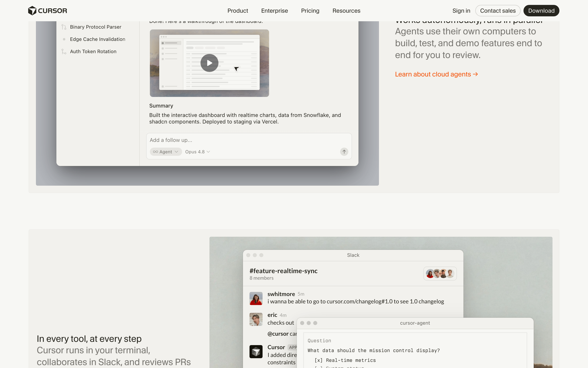Click Sign in
This screenshot has height=368, width=588.
coord(461,11)
